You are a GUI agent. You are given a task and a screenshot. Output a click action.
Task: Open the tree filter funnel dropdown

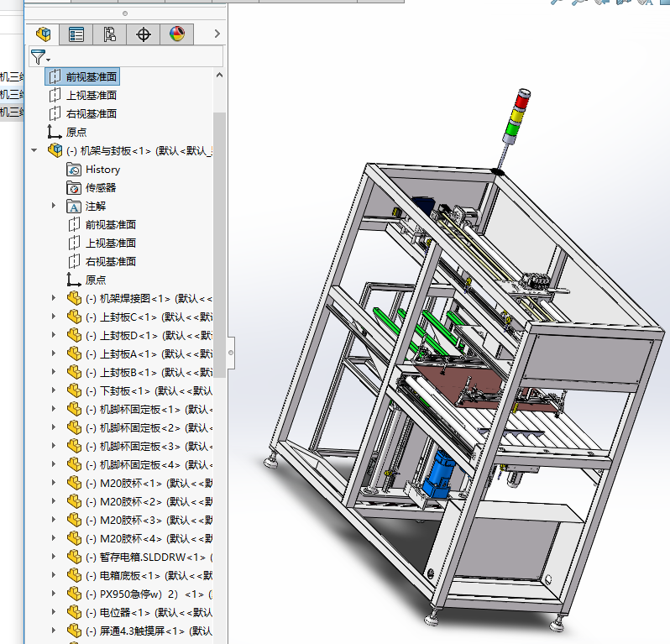(x=40, y=57)
